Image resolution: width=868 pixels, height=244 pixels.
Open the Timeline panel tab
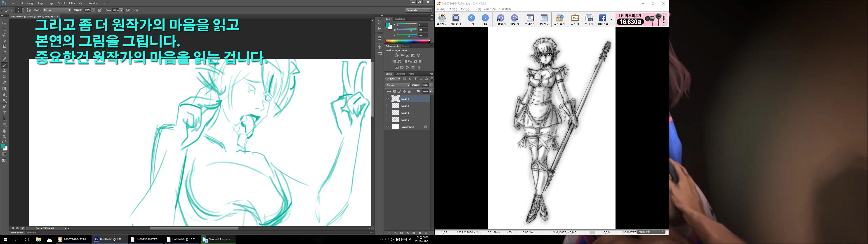point(31,232)
